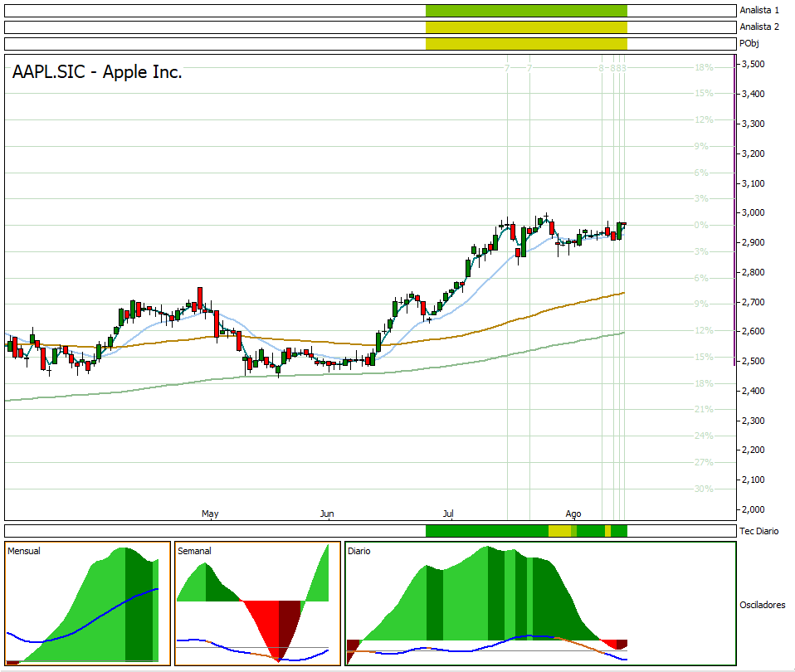Click the yellow Analista 2 rating bar
The image size is (795, 672).
pyautogui.click(x=526, y=27)
